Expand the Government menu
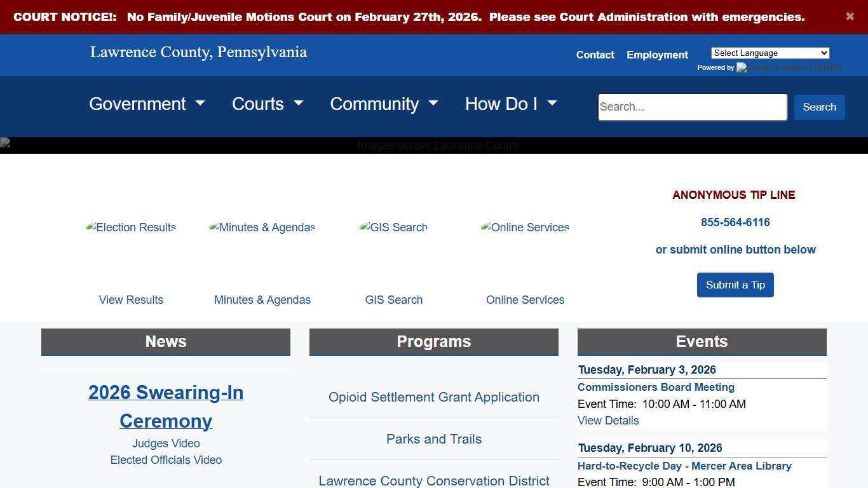Image resolution: width=868 pixels, height=488 pixels. coord(147,104)
